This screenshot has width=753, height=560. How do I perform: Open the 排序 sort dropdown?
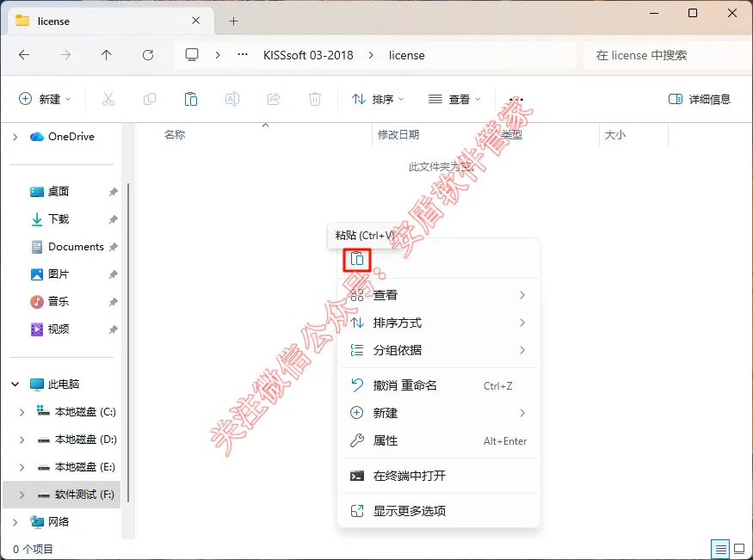(379, 99)
